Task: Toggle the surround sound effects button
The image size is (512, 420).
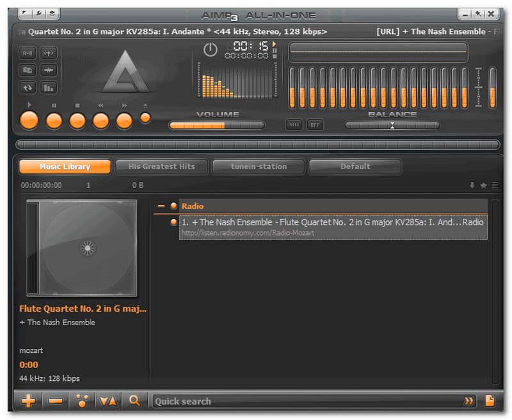Action: coord(49,53)
